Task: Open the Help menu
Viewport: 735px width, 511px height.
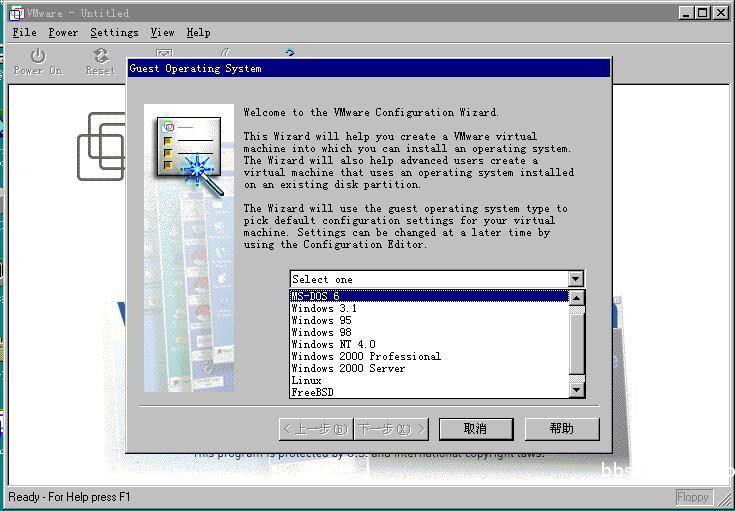Action: [198, 32]
